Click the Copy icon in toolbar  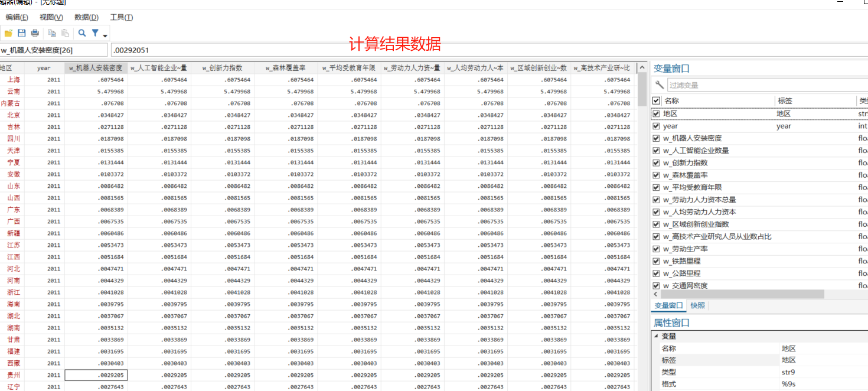tap(52, 33)
